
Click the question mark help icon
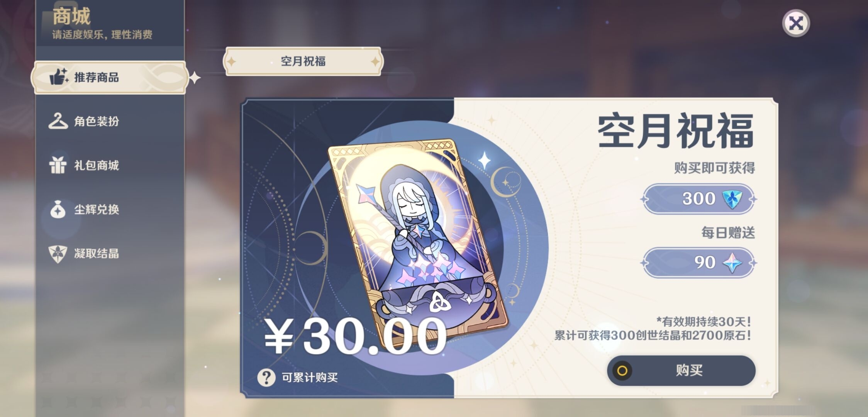click(x=266, y=377)
